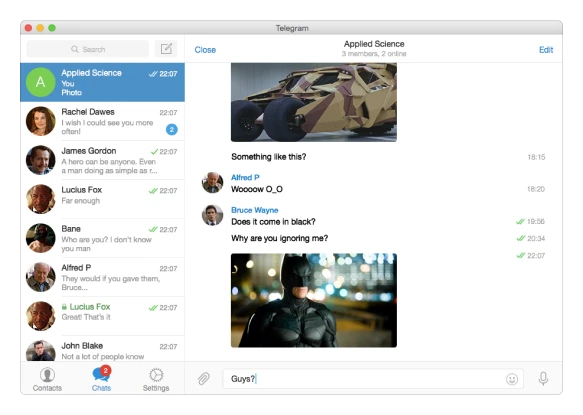The height and width of the screenshot is (415, 583).
Task: Click the green zoom window button
Action: click(52, 28)
